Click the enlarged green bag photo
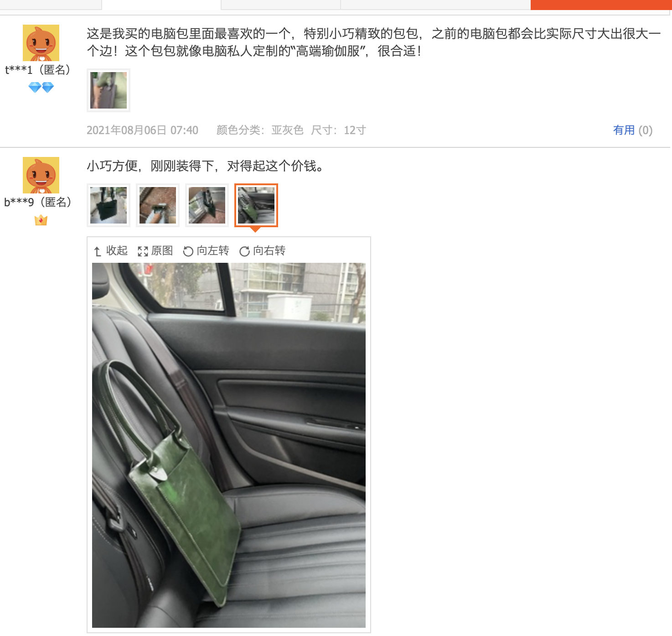 pos(229,445)
